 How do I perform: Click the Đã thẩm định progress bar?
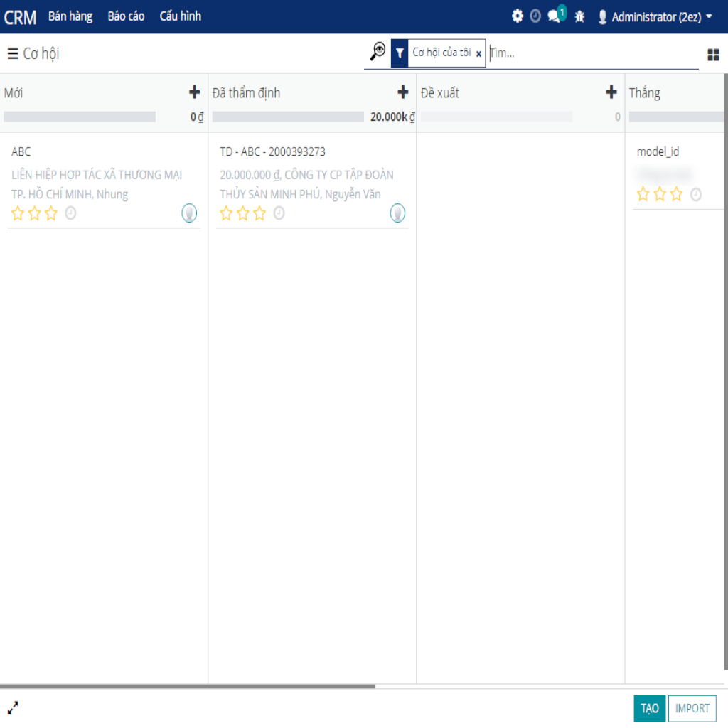pos(288,117)
